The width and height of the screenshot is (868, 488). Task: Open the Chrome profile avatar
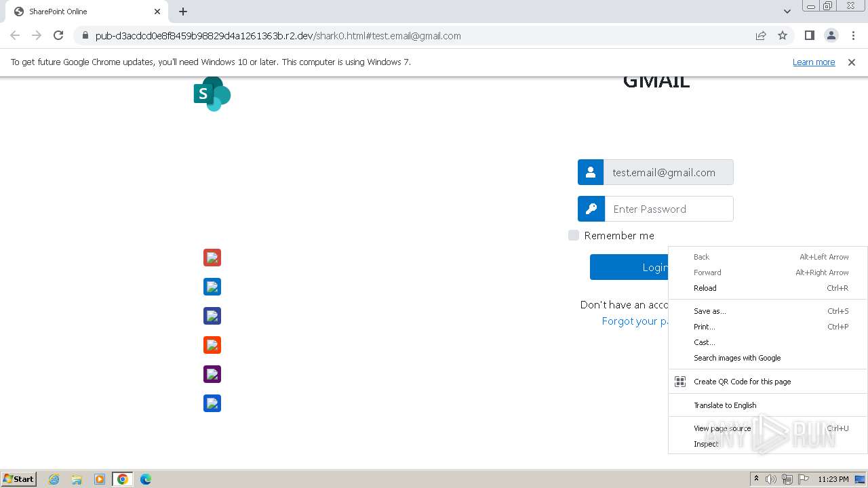[831, 36]
